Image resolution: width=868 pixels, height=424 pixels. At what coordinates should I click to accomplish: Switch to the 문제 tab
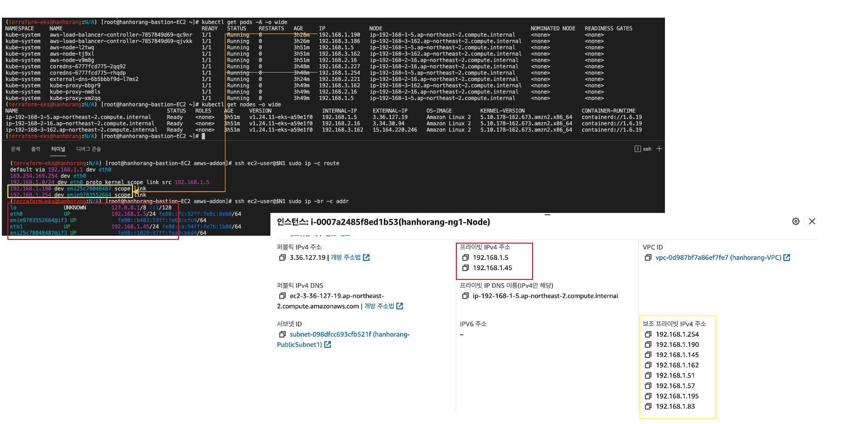pos(15,149)
